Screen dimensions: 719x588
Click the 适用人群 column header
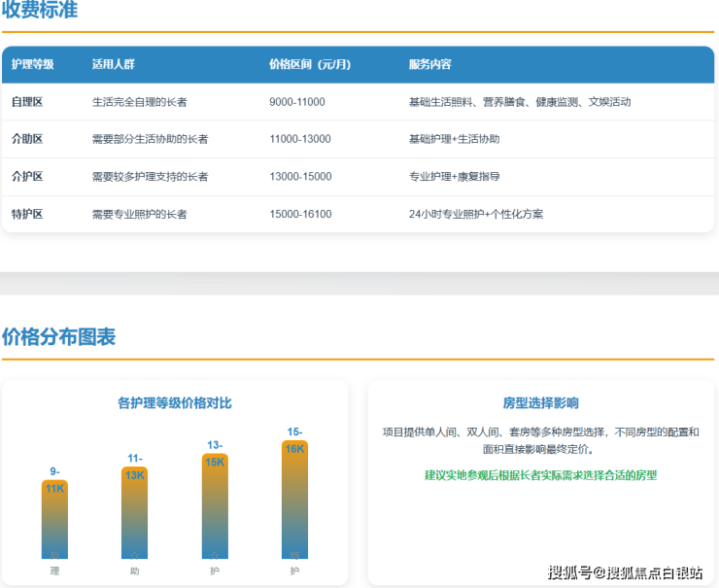(x=113, y=65)
